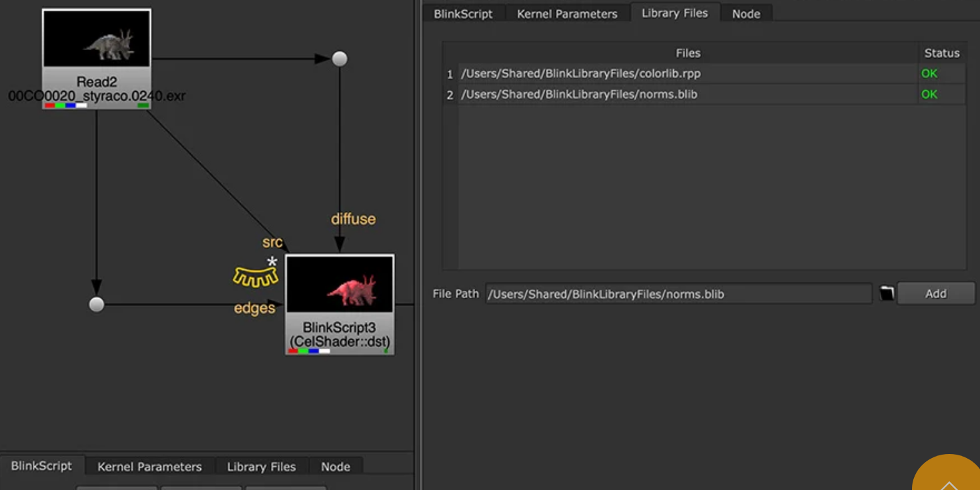Select the Read2 node thumbnail

(x=97, y=39)
